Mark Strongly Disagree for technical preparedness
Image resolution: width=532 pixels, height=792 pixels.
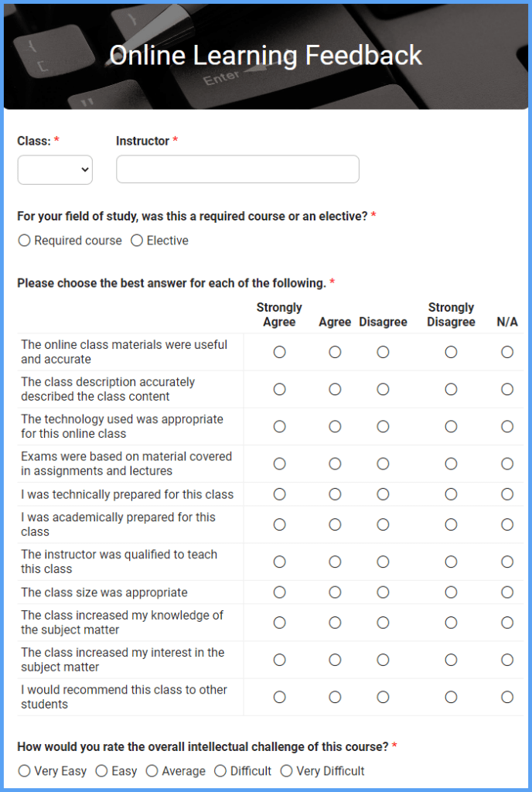pyautogui.click(x=451, y=493)
